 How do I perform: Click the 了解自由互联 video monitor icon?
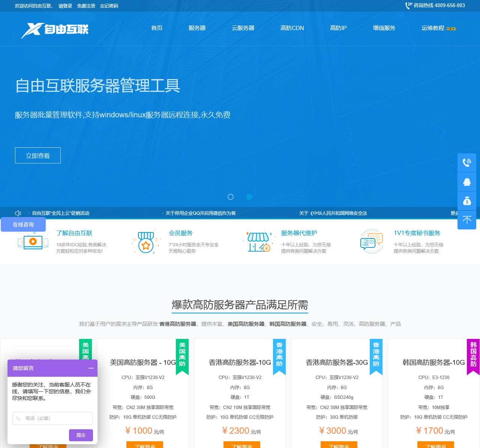click(x=33, y=242)
